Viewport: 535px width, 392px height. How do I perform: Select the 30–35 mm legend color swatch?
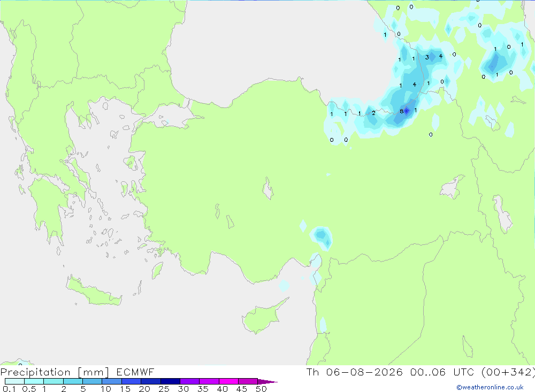pyautogui.click(x=190, y=381)
